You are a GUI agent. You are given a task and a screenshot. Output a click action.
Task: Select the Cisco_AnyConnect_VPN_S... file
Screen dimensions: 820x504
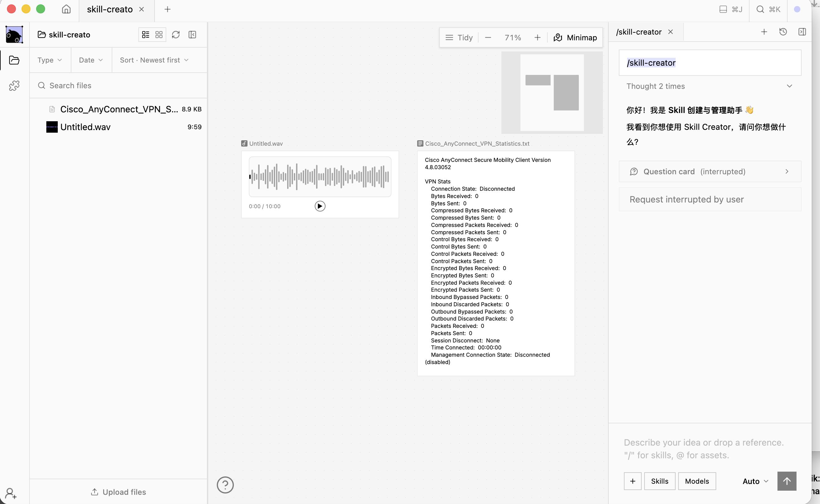[118, 109]
